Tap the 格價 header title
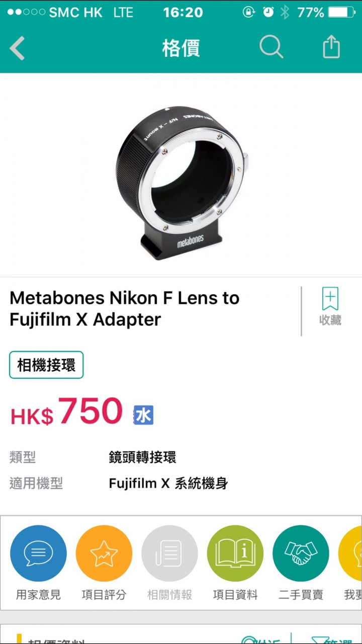362x644 pixels. [x=181, y=48]
